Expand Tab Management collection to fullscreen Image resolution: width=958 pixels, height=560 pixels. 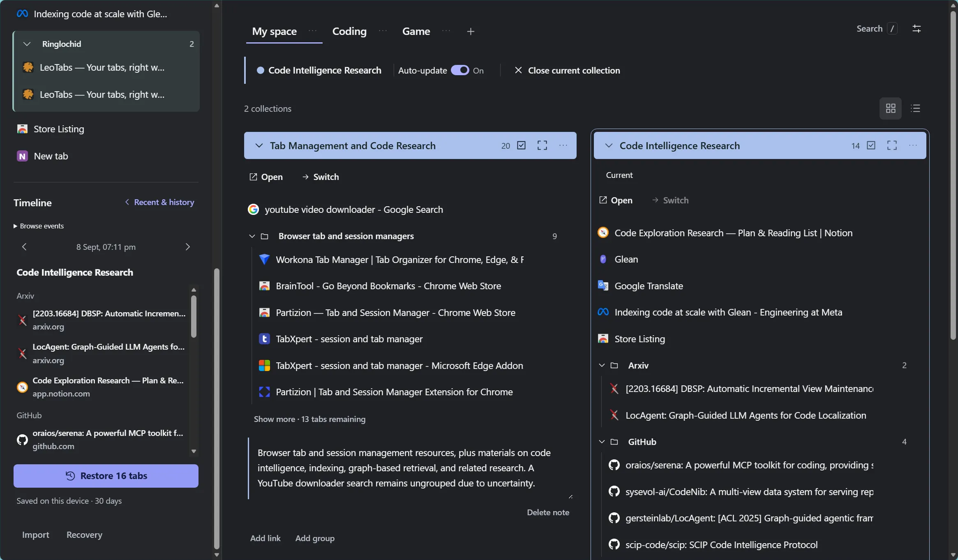(542, 145)
